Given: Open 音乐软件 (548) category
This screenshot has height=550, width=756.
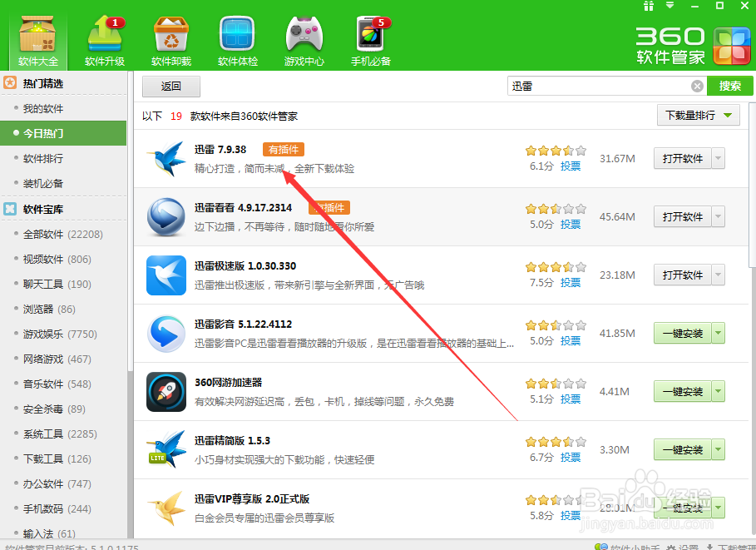Looking at the screenshot, I should (63, 384).
